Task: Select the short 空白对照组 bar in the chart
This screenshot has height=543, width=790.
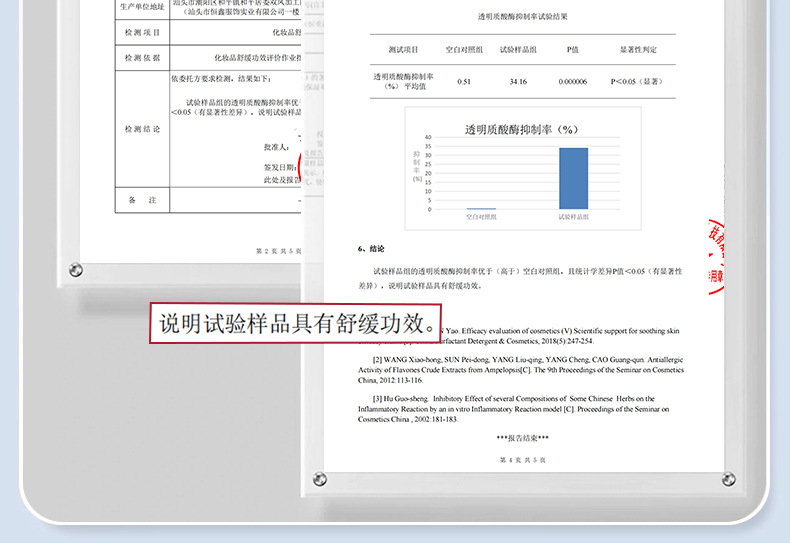Action: [481, 209]
